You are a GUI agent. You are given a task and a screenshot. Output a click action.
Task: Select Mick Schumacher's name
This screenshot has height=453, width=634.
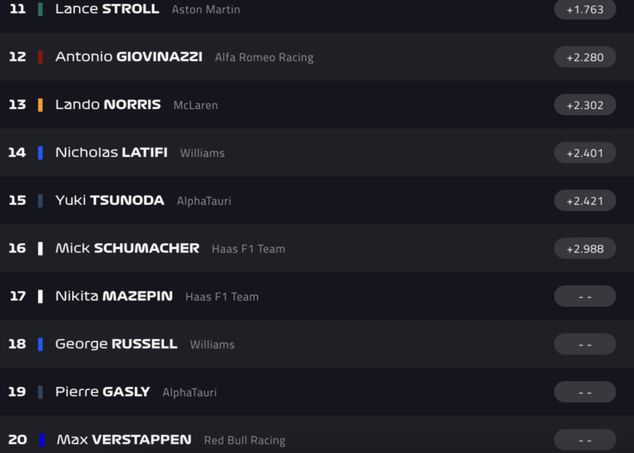pos(127,248)
